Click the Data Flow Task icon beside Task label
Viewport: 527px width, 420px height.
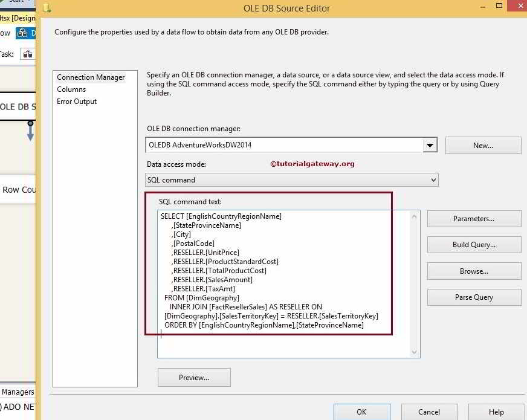(x=28, y=54)
